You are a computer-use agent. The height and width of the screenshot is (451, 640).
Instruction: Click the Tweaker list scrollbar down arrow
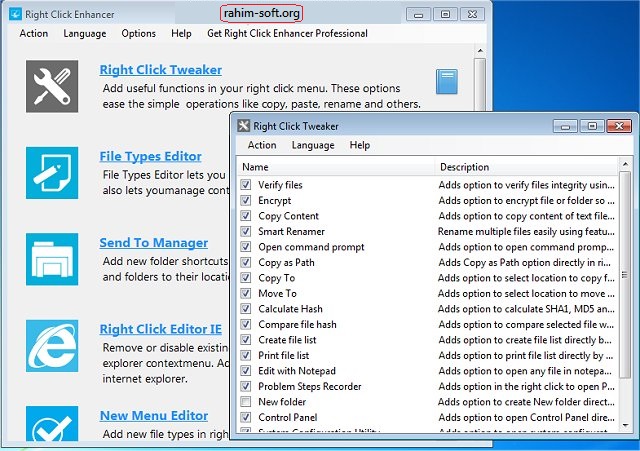pyautogui.click(x=625, y=425)
